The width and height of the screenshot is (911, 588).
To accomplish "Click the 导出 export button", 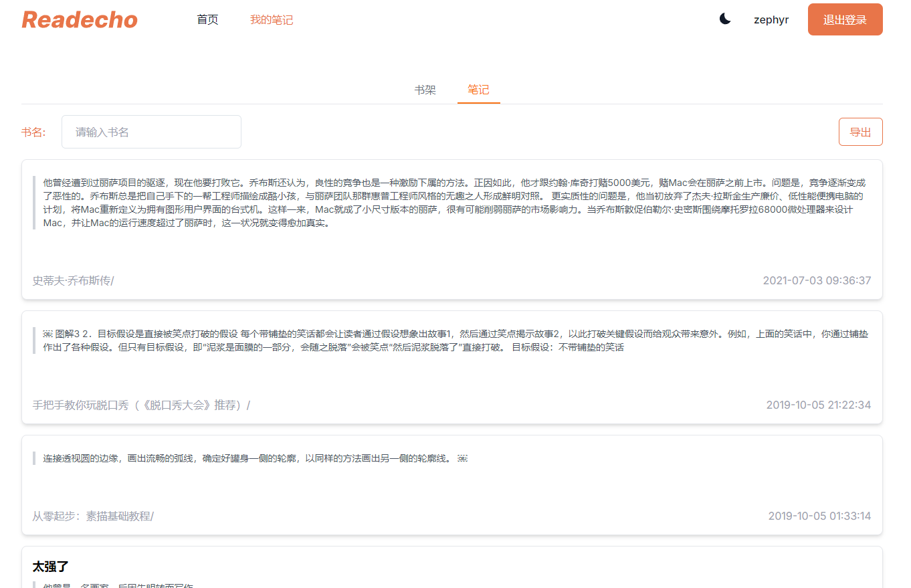I will coord(860,132).
